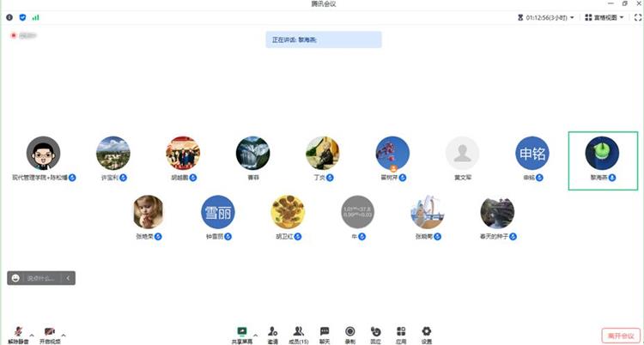Expand the video options arrow beside camera
644x345 pixels.
(64, 336)
